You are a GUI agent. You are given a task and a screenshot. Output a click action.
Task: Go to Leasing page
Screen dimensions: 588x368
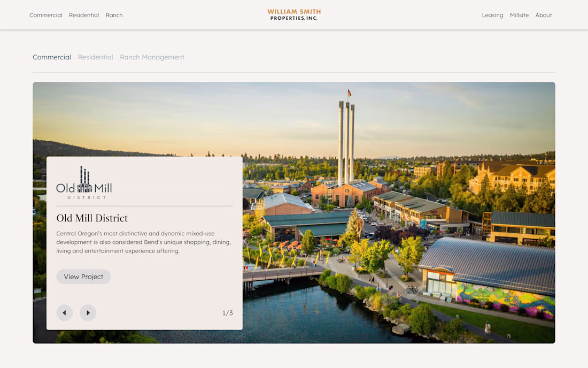coord(492,15)
